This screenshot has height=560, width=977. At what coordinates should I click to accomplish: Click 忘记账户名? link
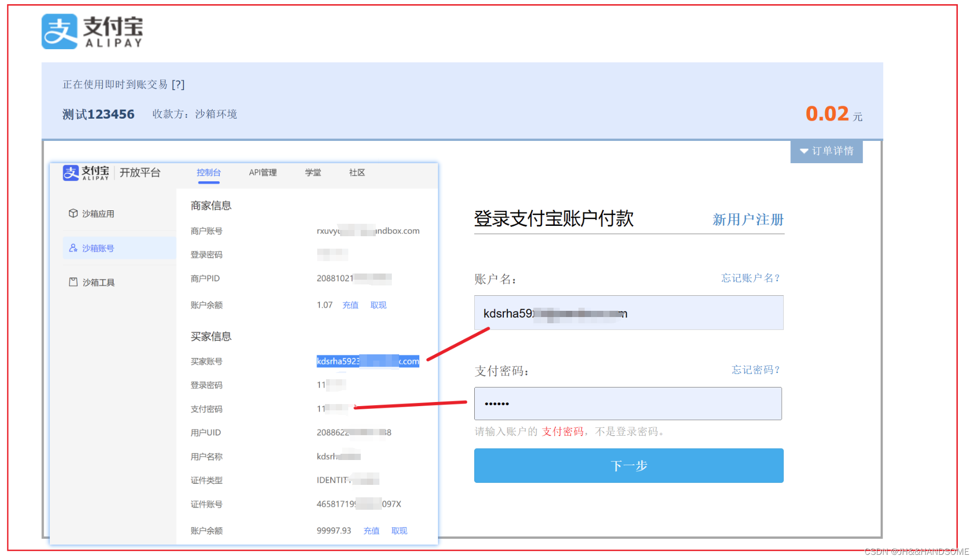(x=751, y=278)
